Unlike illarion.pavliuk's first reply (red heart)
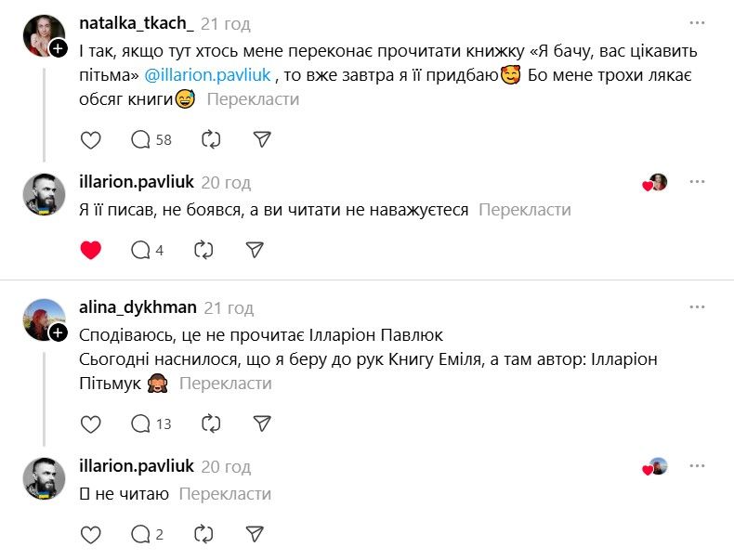Screen dimensions: 734x560 click(x=90, y=249)
